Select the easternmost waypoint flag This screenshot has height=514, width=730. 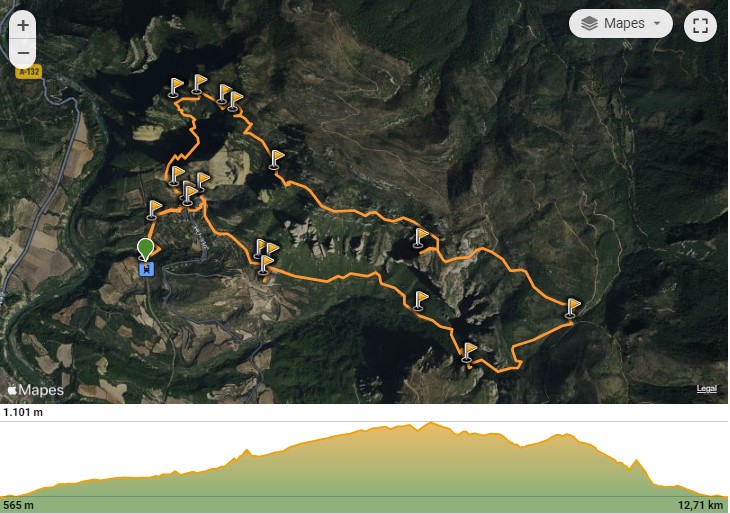(x=572, y=308)
